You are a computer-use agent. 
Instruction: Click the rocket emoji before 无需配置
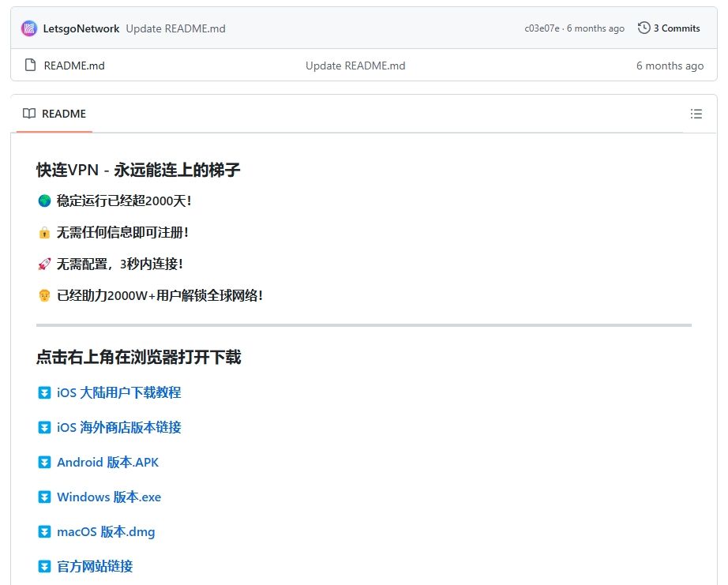44,264
